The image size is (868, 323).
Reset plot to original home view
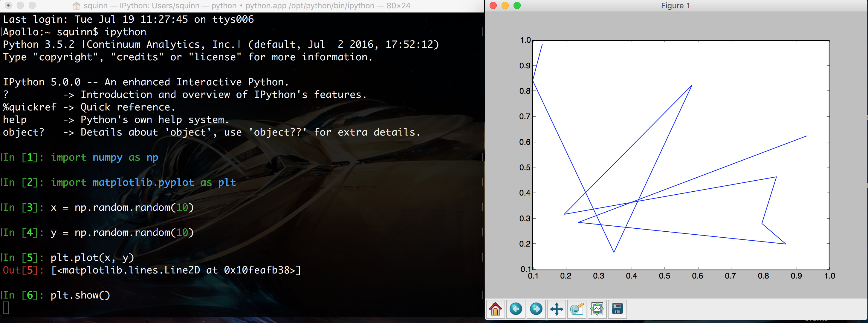[495, 309]
